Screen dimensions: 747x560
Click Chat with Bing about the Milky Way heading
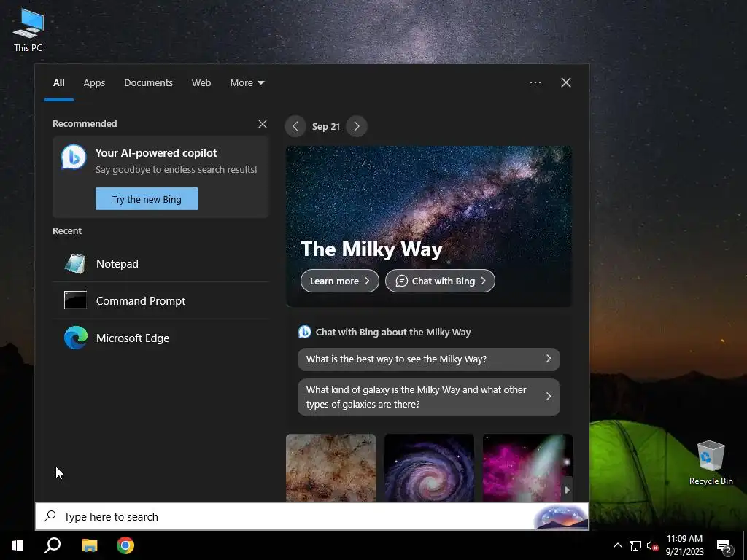click(393, 332)
